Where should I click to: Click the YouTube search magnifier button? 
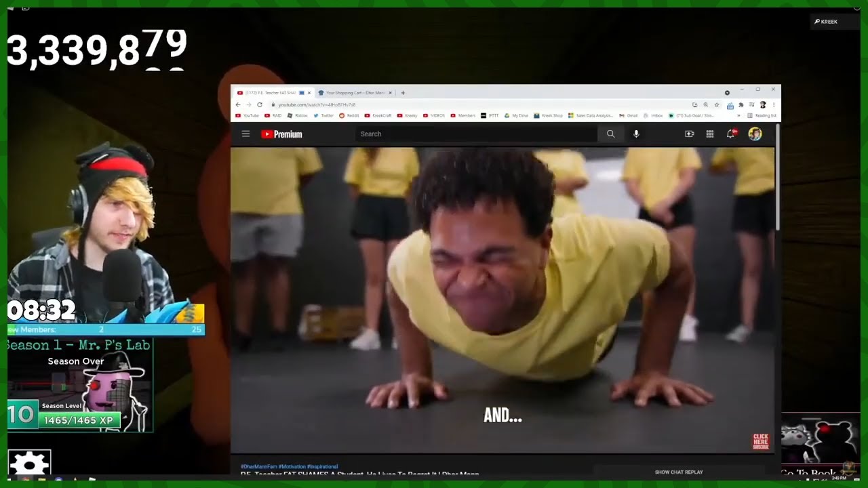[610, 134]
